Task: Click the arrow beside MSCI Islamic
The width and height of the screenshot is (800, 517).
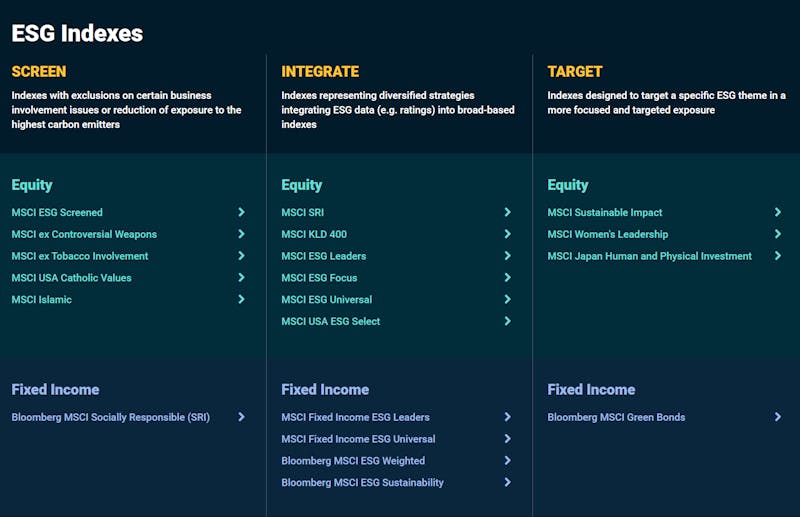Action: pyautogui.click(x=241, y=299)
